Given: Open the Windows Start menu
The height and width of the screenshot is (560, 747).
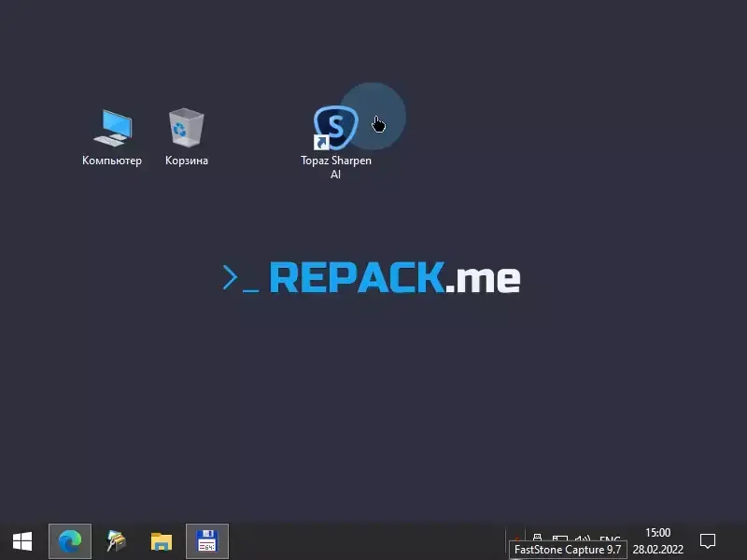Looking at the screenshot, I should (22, 541).
